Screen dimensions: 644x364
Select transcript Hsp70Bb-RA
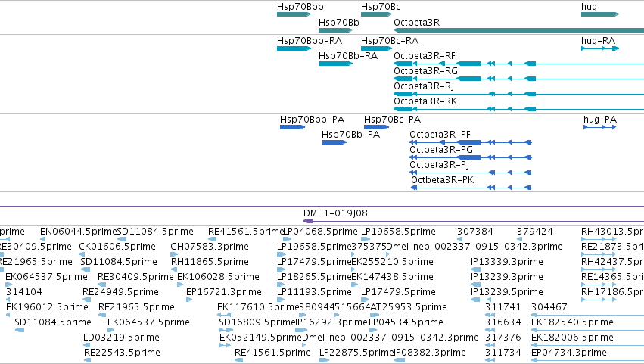click(x=335, y=64)
